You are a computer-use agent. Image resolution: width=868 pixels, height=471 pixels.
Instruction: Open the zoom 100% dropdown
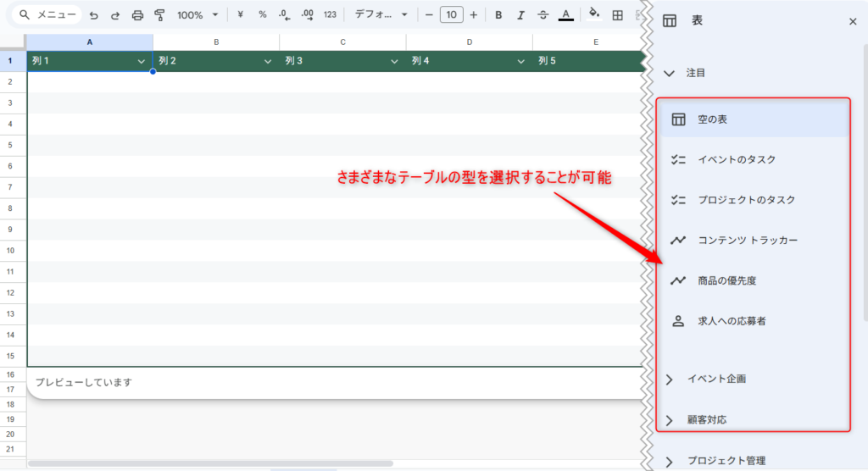point(197,15)
